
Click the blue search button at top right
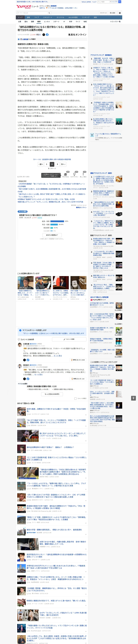coord(120,2)
